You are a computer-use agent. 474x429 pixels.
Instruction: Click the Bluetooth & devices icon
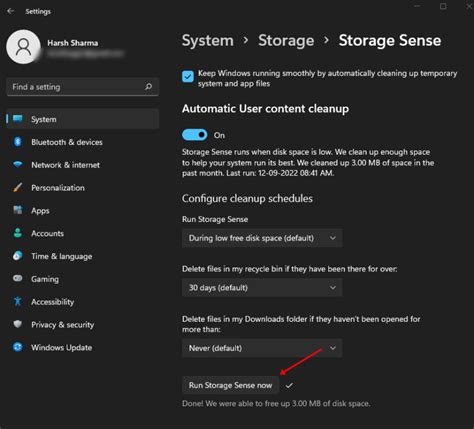(x=18, y=142)
